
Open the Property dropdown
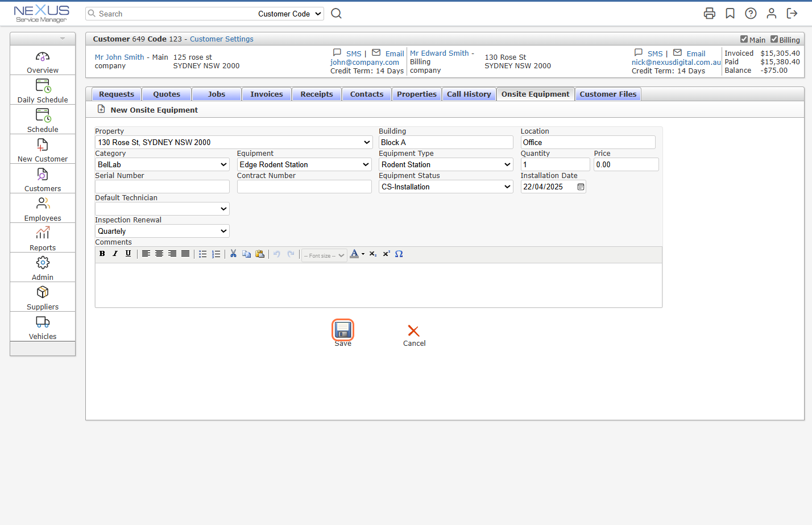(x=234, y=142)
